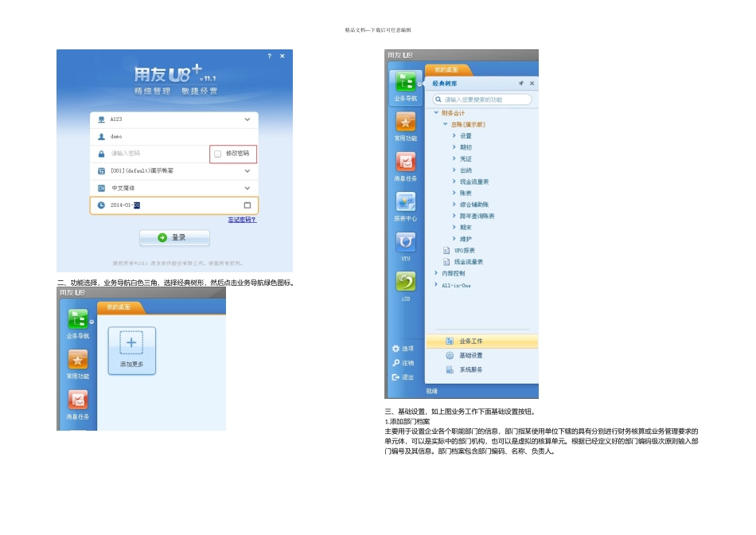Open 业务导航 icon in the 经典树形 window
Viewport: 756px width, 535px height.
(406, 81)
